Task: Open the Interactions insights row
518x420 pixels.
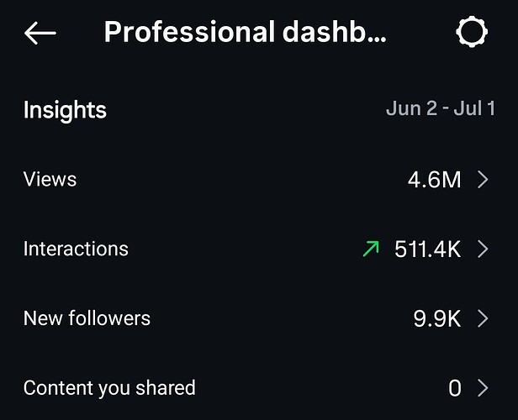Action: click(259, 249)
